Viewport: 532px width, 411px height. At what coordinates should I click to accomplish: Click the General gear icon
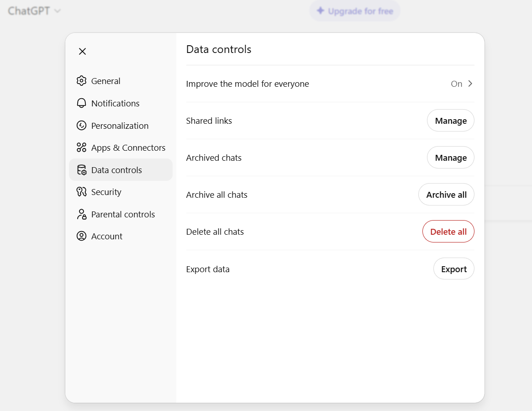(81, 81)
